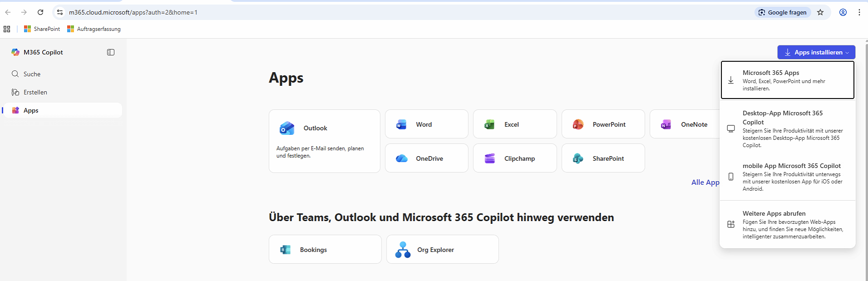The image size is (868, 281).
Task: Collapse the M365 Copilot sidebar panel
Action: pyautogui.click(x=111, y=52)
